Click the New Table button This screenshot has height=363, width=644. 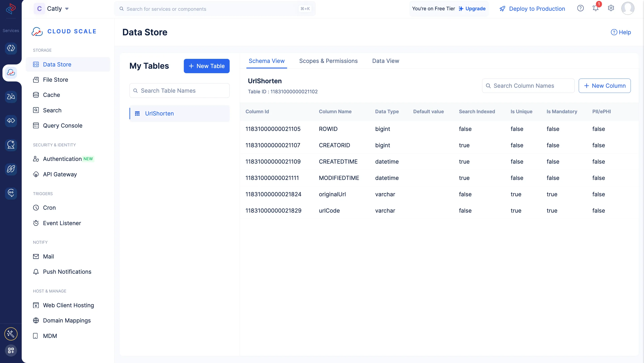[206, 66]
